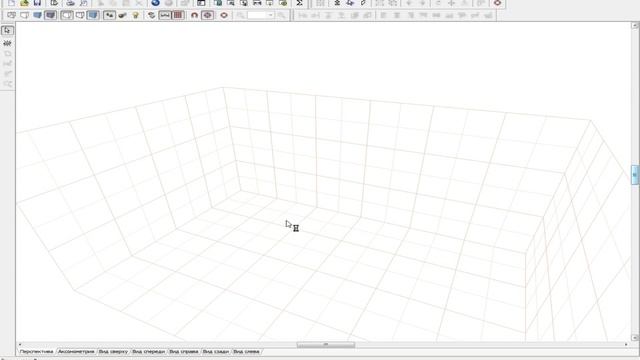
Task: Switch to the Вид сзади tab
Action: (x=216, y=351)
